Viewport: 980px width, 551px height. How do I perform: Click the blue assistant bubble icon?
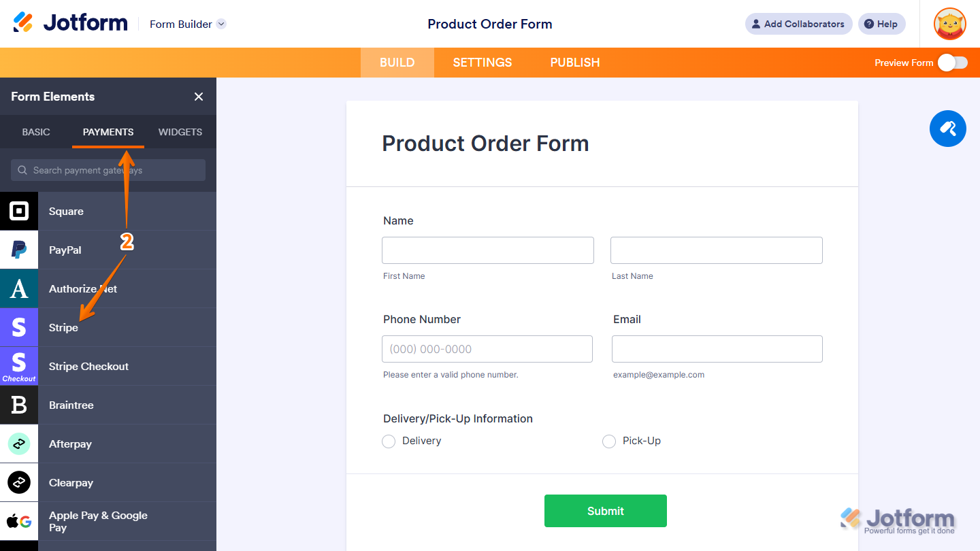click(947, 129)
